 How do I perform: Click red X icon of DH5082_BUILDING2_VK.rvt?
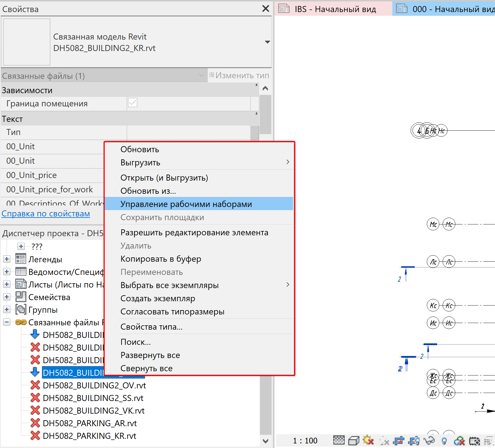click(35, 410)
